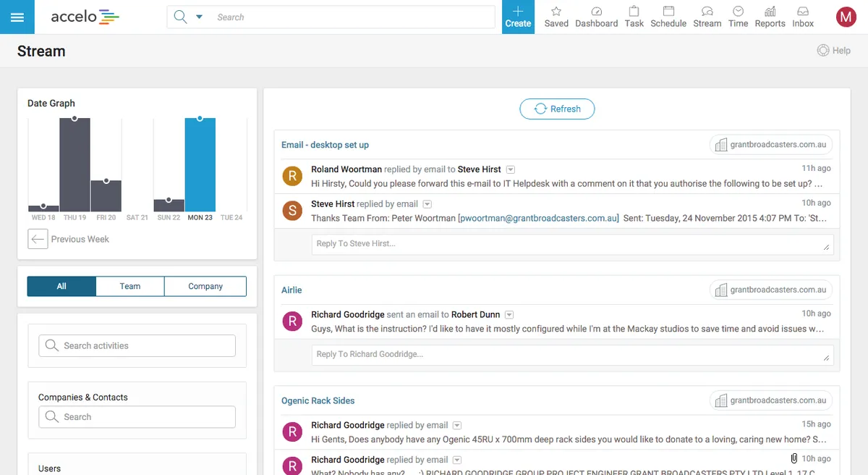Viewport: 868px width, 475px height.
Task: Expand dropdown next to Steve Hirst recipient
Action: 510,169
